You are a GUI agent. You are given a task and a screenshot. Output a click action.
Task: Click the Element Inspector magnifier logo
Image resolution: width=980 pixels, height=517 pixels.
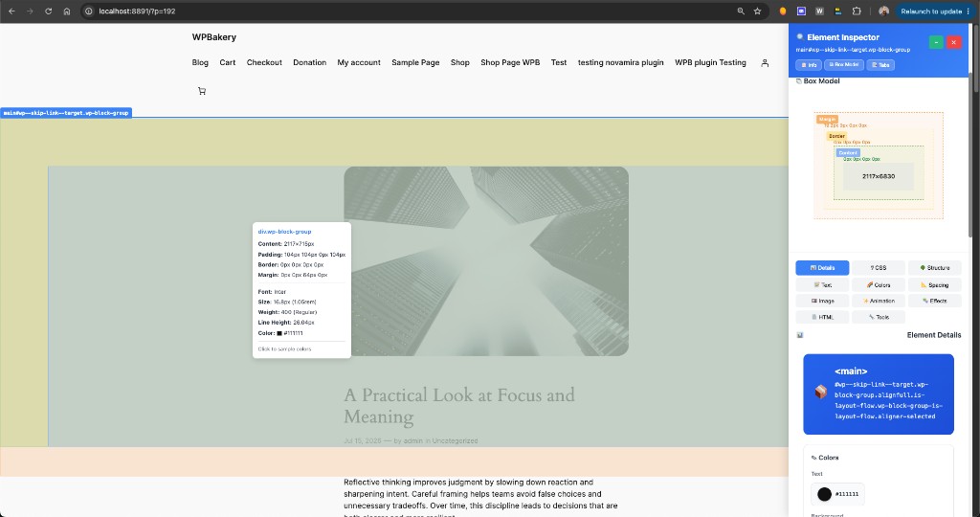click(x=800, y=37)
